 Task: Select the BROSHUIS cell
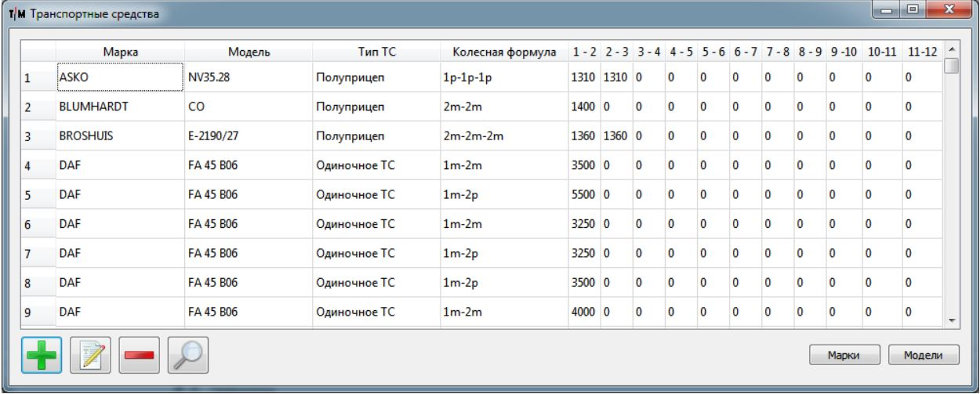tap(120, 136)
